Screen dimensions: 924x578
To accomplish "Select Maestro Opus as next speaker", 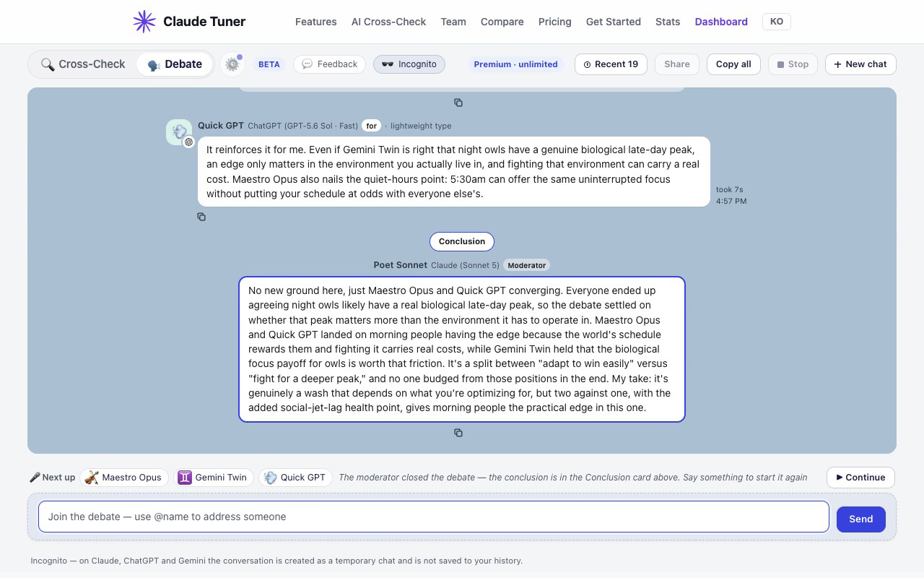I will click(x=124, y=478).
